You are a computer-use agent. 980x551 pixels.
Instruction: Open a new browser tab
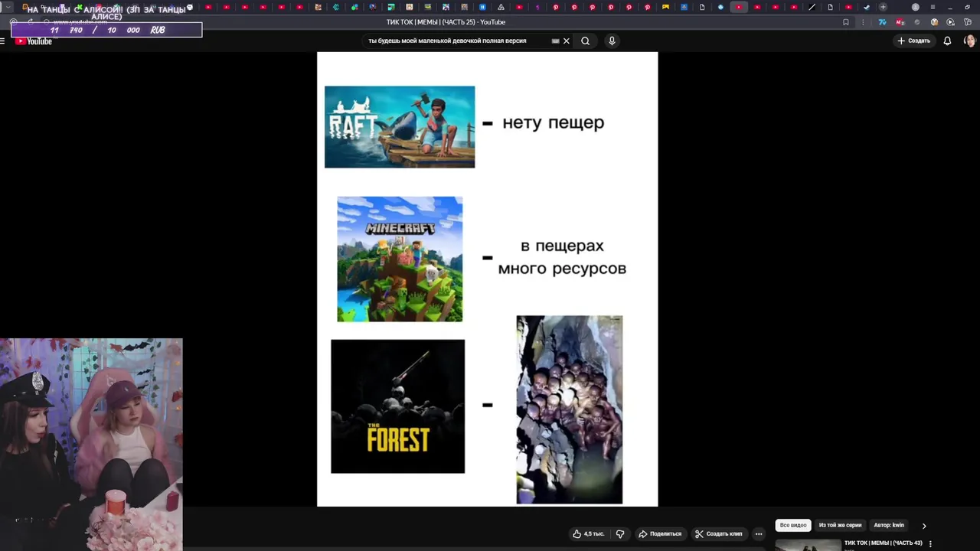click(x=883, y=7)
